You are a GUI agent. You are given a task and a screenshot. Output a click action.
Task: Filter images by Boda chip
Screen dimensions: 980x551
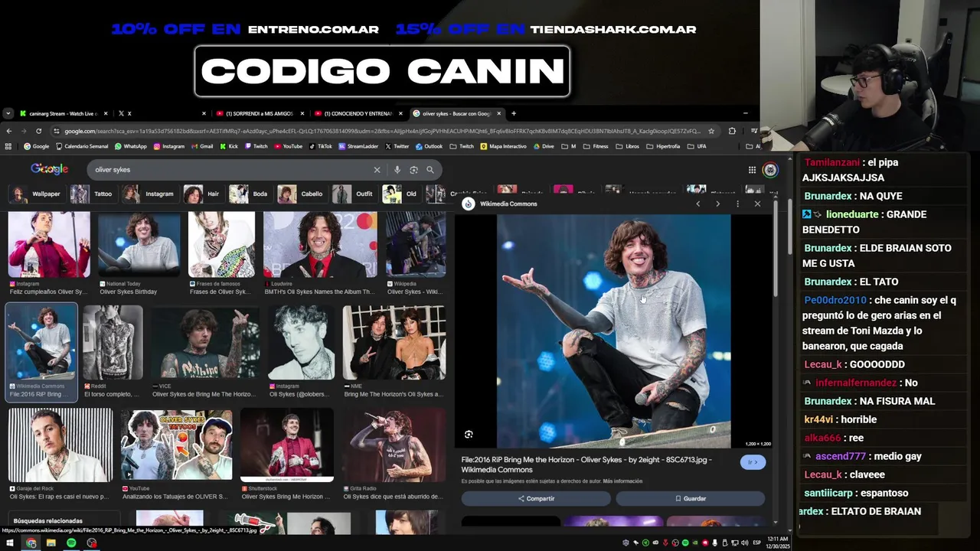(249, 194)
